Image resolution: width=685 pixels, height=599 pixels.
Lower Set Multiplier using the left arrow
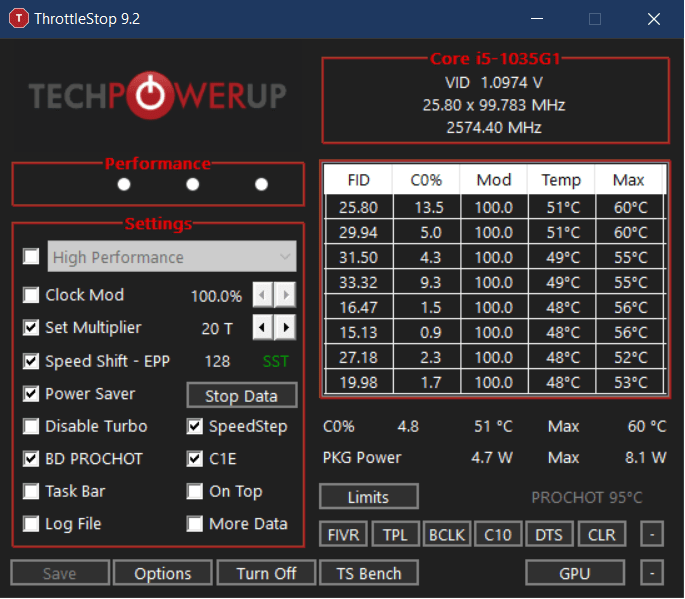263,327
